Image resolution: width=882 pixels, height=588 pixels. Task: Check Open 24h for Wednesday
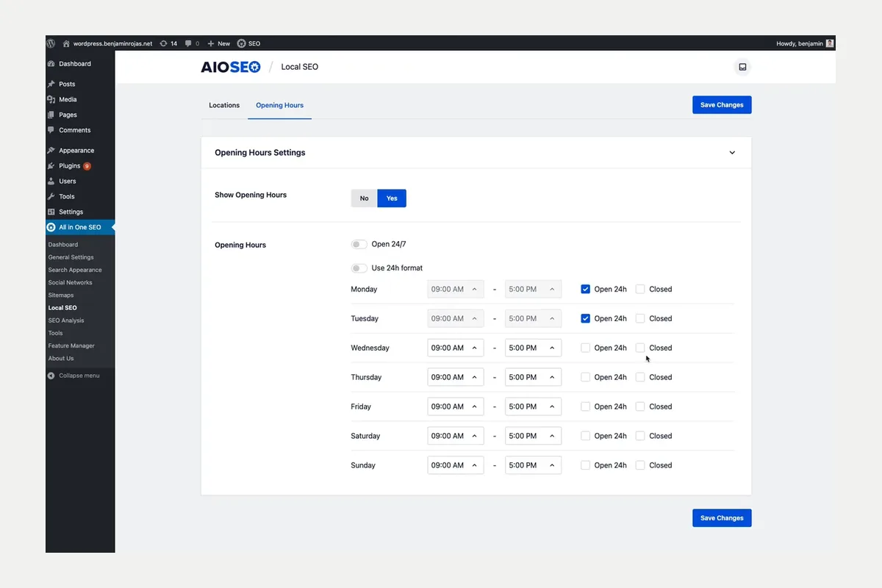tap(585, 348)
